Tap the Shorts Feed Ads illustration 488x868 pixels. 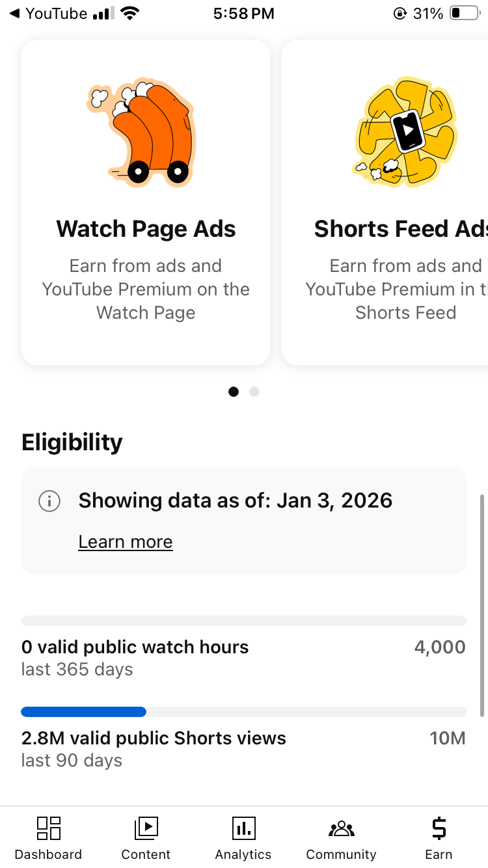tap(405, 132)
